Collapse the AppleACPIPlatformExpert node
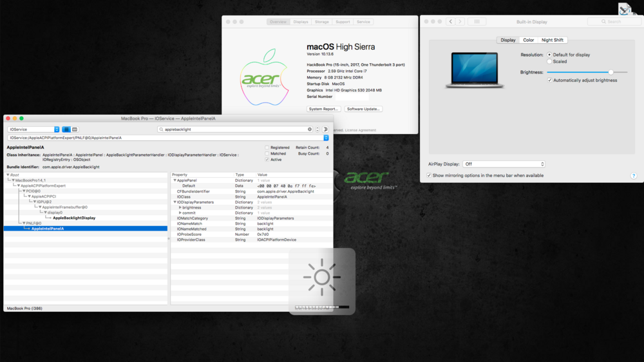This screenshot has height=362, width=644. click(x=19, y=186)
